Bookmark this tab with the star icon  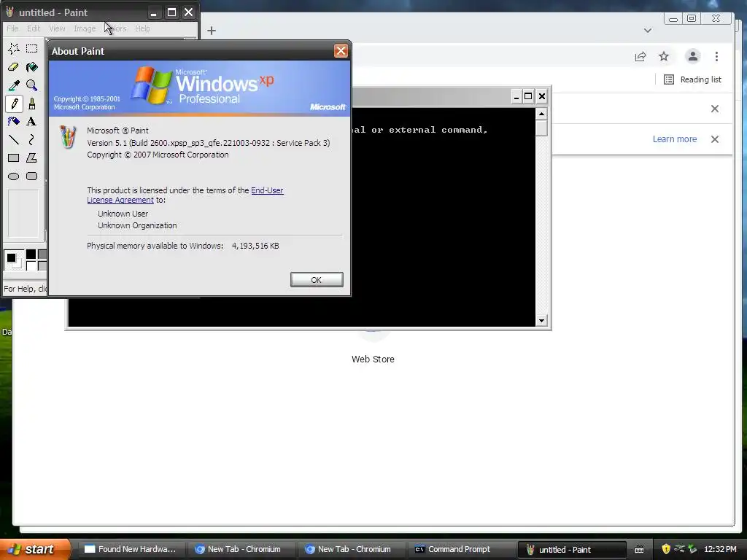[x=664, y=57]
